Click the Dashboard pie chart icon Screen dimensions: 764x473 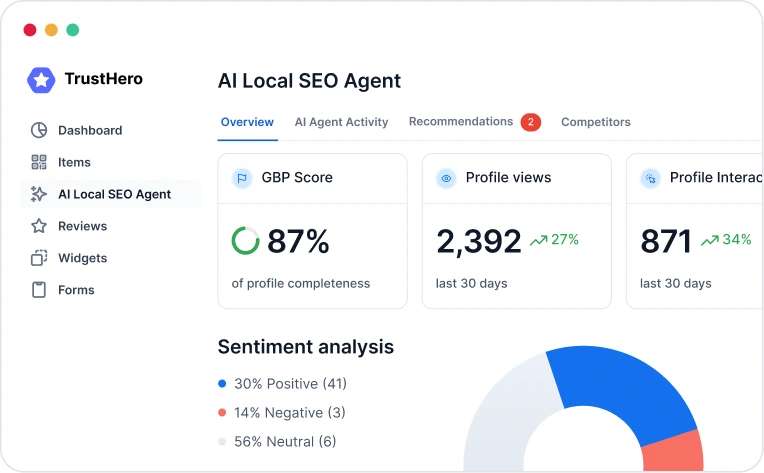tap(39, 130)
